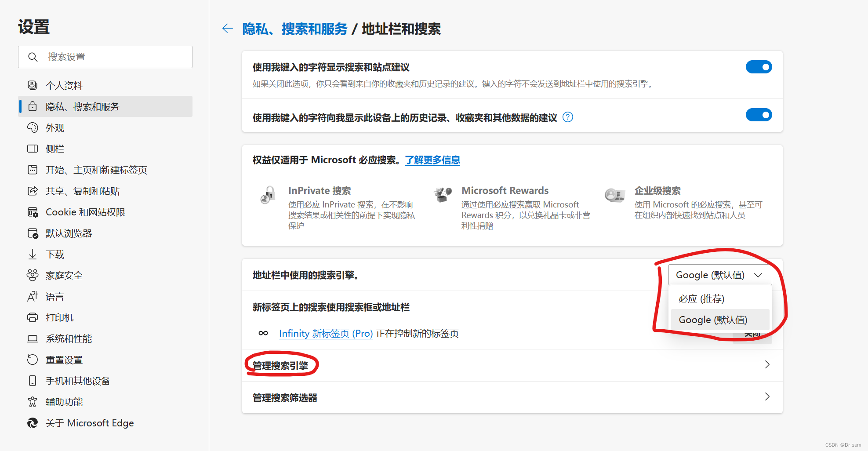The width and height of the screenshot is (868, 451).
Task: Click the 辅助功能 accessibility icon
Action: pos(33,402)
